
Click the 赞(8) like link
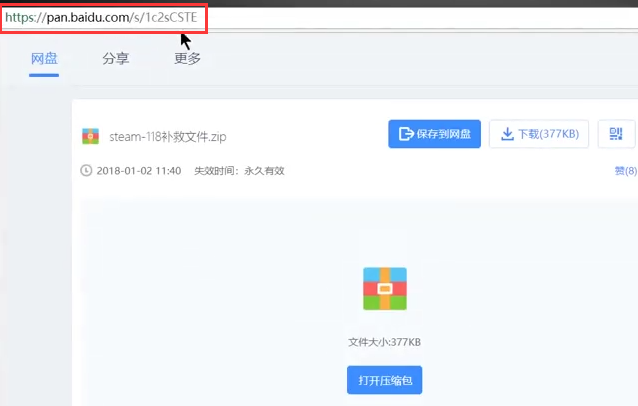click(626, 171)
